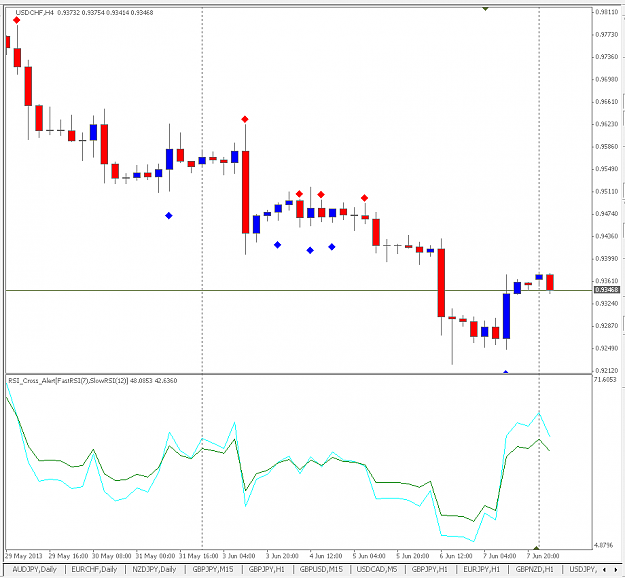Switch to the EURJPY,H1 chart tab
This screenshot has width=625, height=578.
482,569
